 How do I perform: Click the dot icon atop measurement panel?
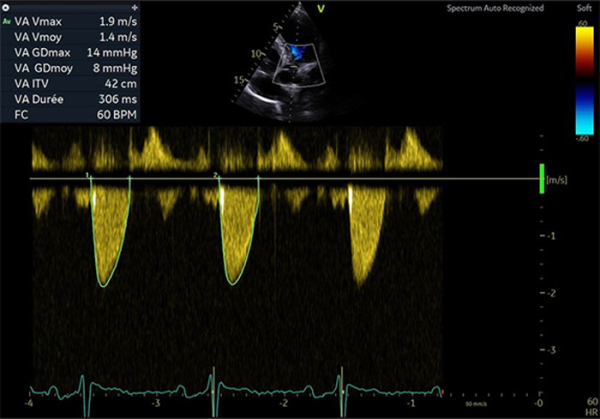(x=8, y=6)
